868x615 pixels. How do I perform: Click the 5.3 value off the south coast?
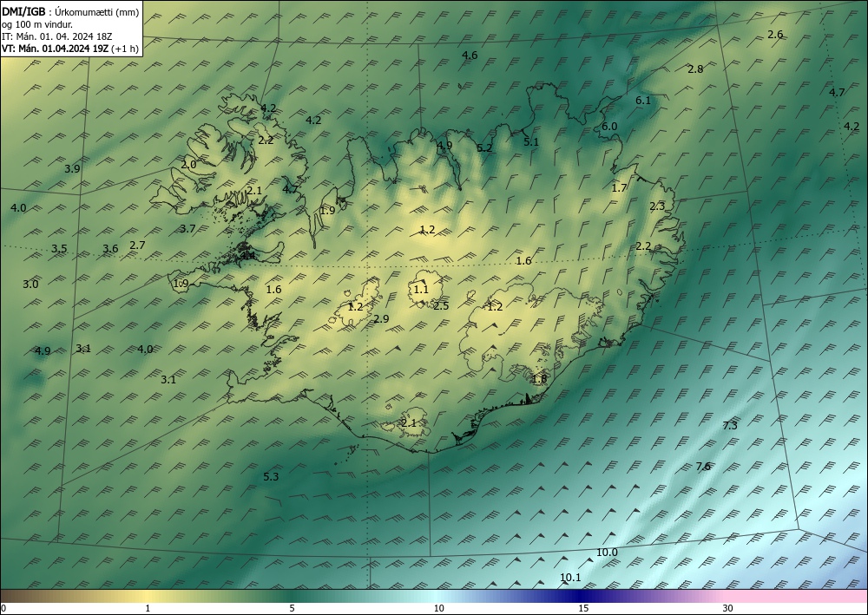point(271,477)
